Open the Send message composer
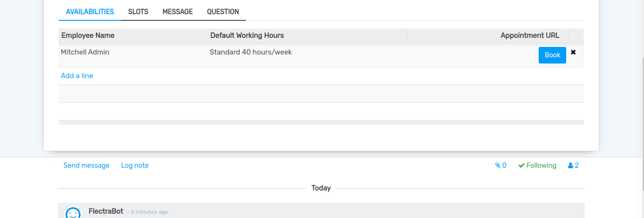The image size is (644, 218). pos(86,165)
